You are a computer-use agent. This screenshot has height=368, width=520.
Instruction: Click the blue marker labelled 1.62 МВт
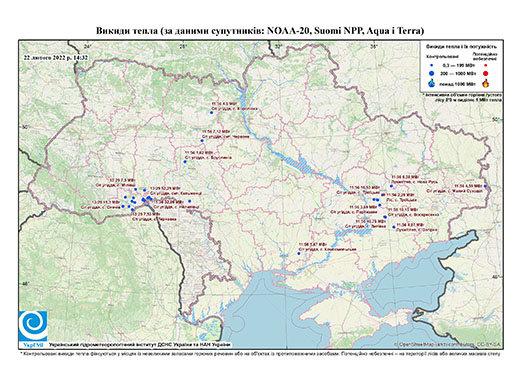tap(185, 162)
